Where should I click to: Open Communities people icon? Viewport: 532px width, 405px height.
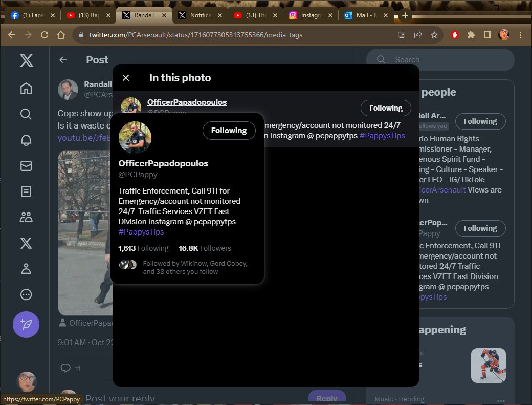pyautogui.click(x=26, y=217)
